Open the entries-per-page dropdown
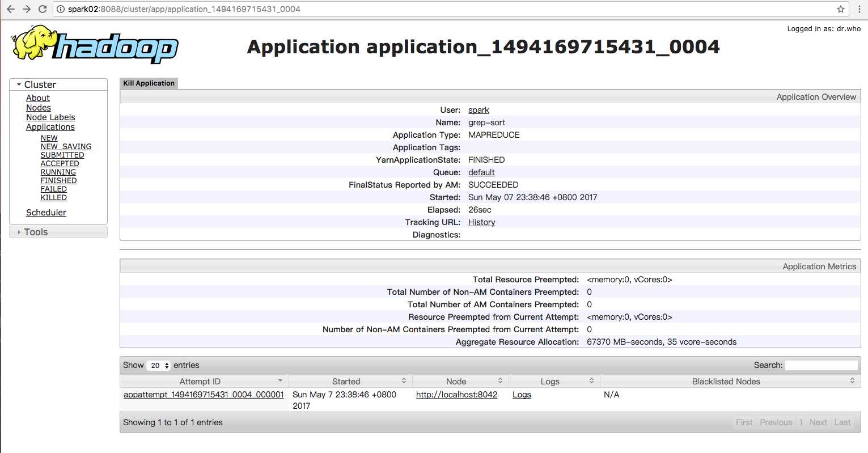Image resolution: width=868 pixels, height=453 pixels. (x=159, y=366)
